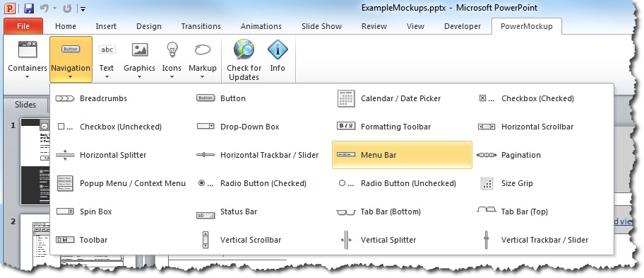
Task: Insert the Radio Button (Checked) shape
Action: (261, 183)
